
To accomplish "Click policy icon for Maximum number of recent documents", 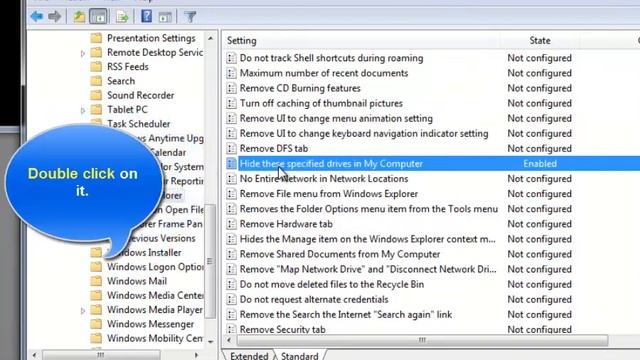I will 231,73.
